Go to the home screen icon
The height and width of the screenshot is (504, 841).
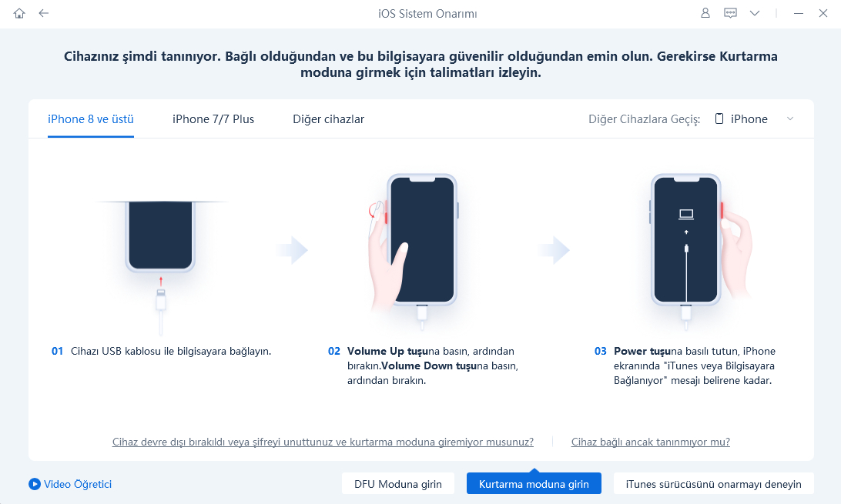19,13
